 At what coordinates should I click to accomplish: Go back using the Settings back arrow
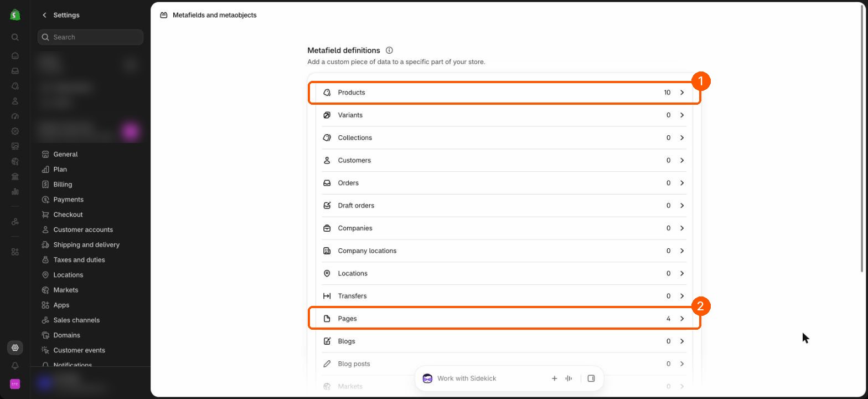44,15
